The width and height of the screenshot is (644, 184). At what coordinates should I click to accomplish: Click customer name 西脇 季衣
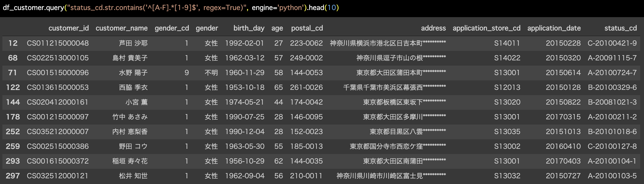[133, 87]
